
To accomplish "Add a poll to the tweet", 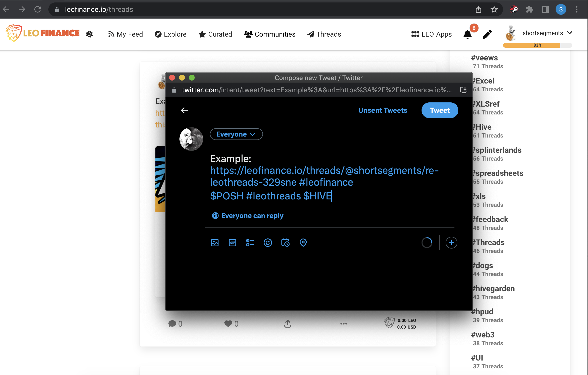I will (x=250, y=243).
